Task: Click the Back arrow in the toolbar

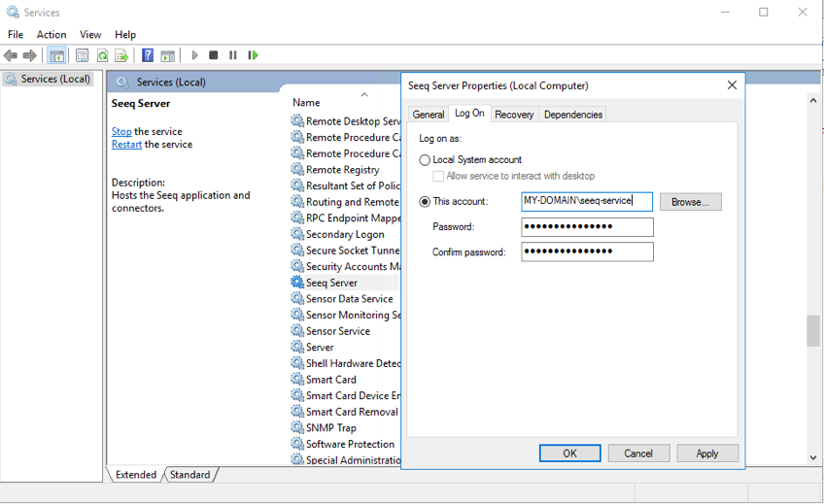Action: pos(11,55)
